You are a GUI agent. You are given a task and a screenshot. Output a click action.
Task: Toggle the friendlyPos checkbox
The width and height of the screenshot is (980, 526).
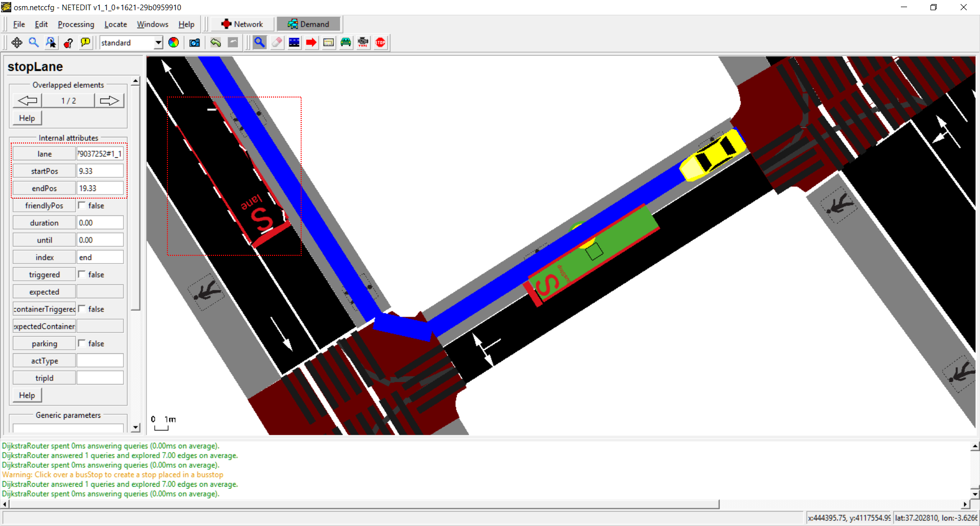(x=82, y=205)
